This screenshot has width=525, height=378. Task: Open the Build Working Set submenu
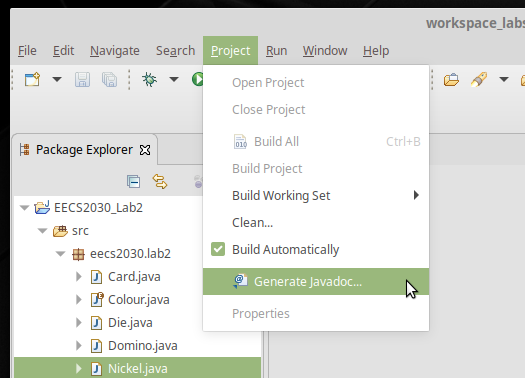coord(316,195)
